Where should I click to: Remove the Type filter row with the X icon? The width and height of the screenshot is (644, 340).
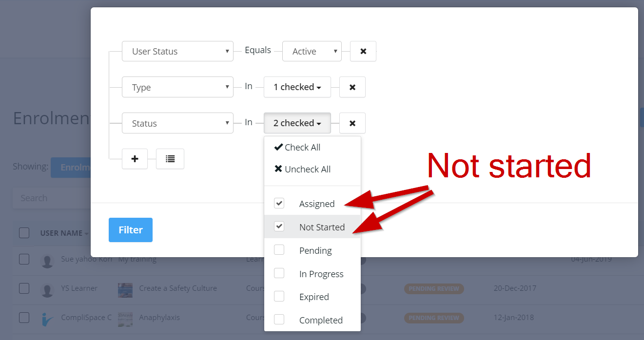[x=352, y=87]
